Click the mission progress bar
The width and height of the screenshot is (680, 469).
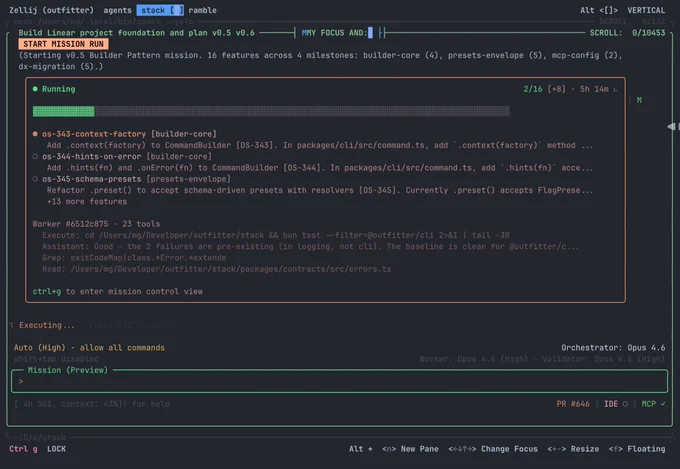[271, 112]
